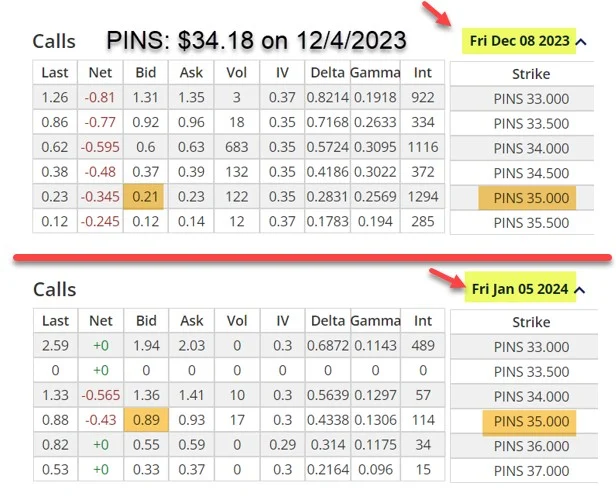Click the Vol header in December table
This screenshot has width=616, height=499.
(x=236, y=73)
